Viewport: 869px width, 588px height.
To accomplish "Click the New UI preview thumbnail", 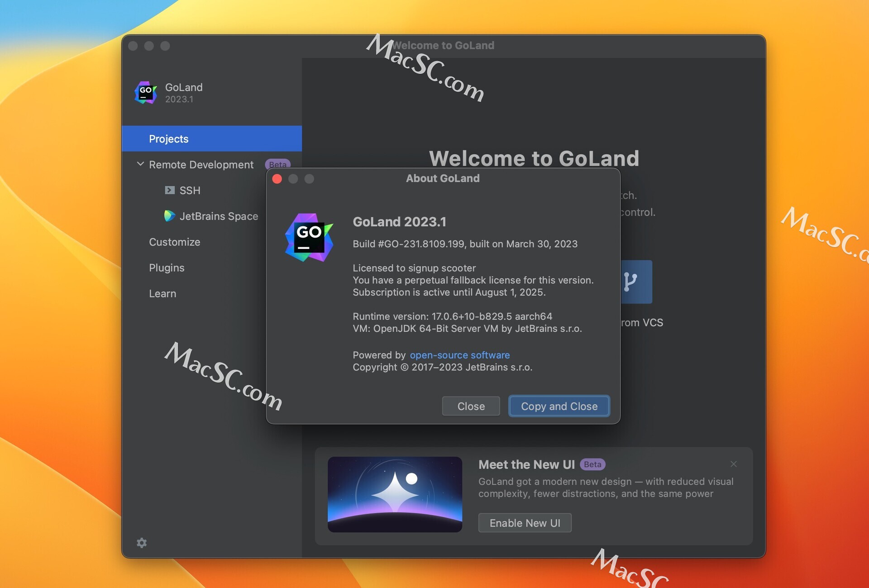I will [x=395, y=494].
